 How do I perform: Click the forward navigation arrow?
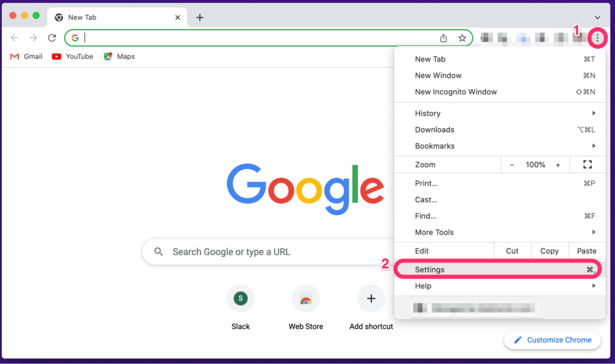click(33, 38)
